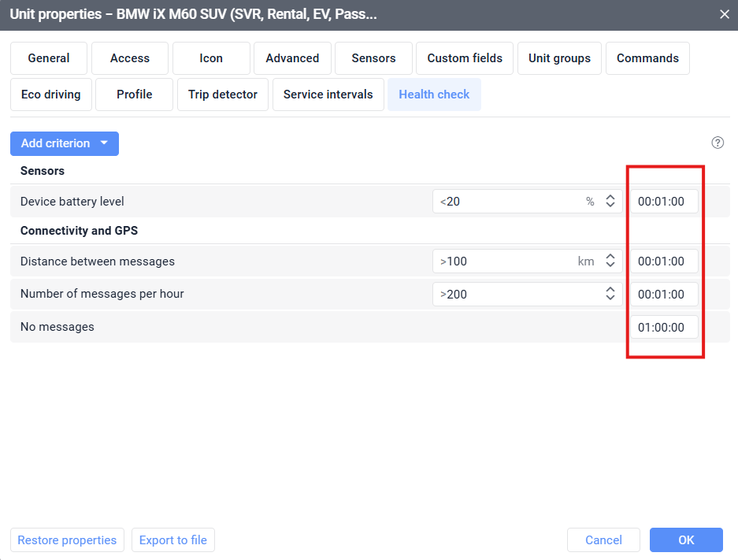
Task: Edit the Distance between messages value field
Action: [504, 261]
